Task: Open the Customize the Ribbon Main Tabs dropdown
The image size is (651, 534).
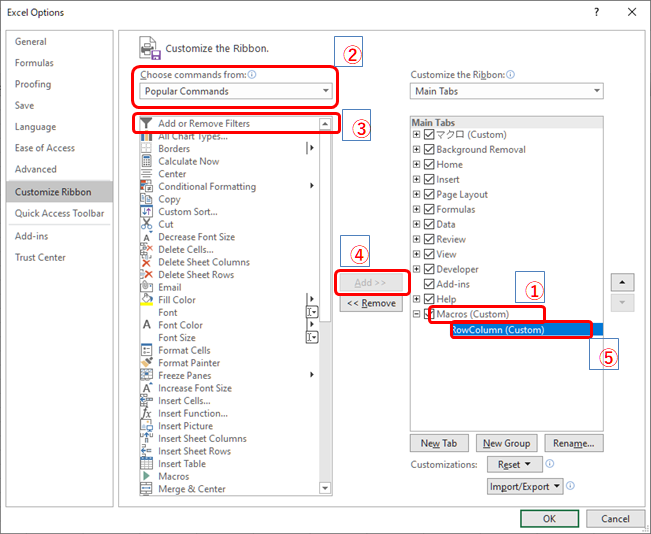Action: pos(507,91)
